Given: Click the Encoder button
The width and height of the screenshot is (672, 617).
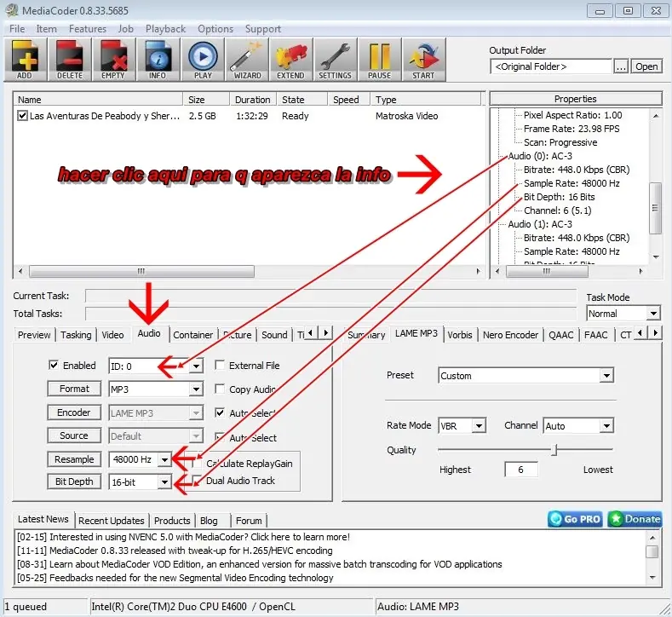Looking at the screenshot, I should click(74, 412).
